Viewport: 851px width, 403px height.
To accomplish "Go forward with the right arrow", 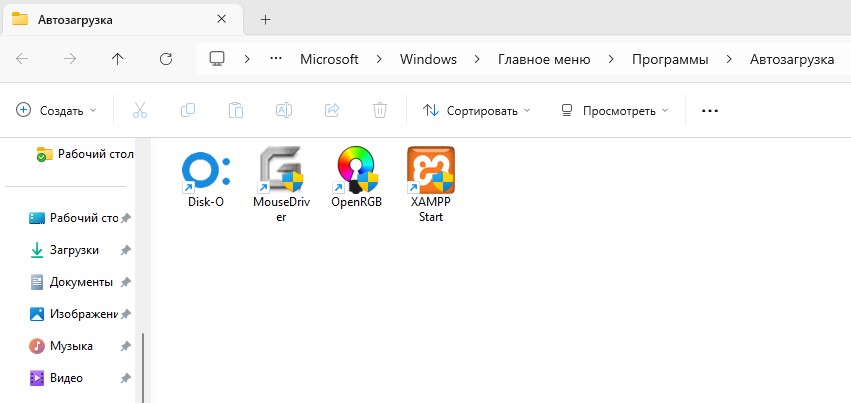I will pyautogui.click(x=70, y=59).
